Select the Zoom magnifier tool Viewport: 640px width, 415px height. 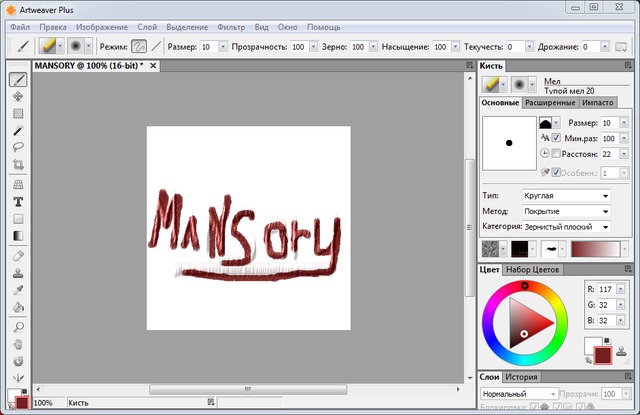coord(18,326)
